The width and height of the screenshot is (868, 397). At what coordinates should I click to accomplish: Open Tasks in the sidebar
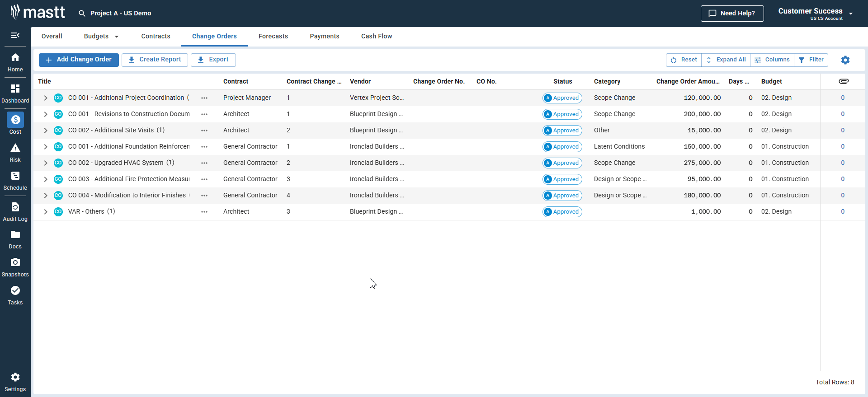pos(15,295)
